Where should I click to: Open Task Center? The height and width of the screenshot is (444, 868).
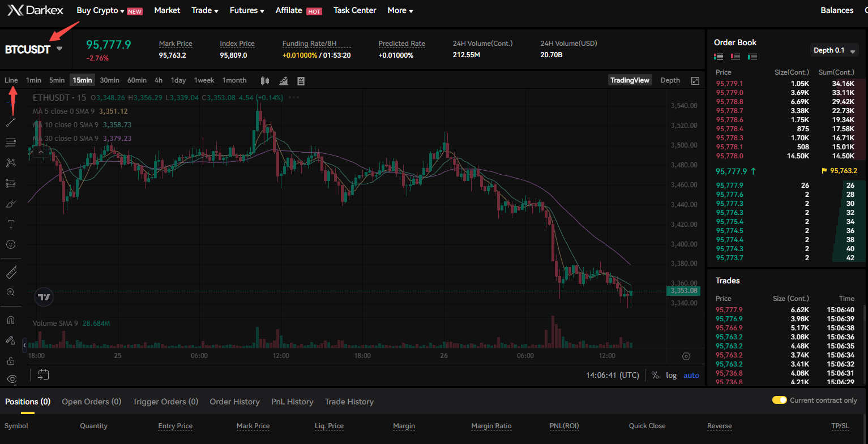point(355,10)
